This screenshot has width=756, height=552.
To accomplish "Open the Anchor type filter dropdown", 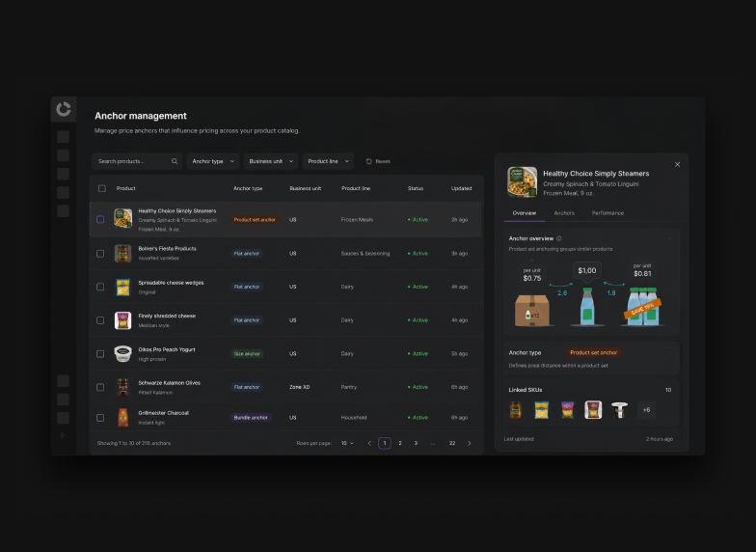I will pyautogui.click(x=212, y=161).
